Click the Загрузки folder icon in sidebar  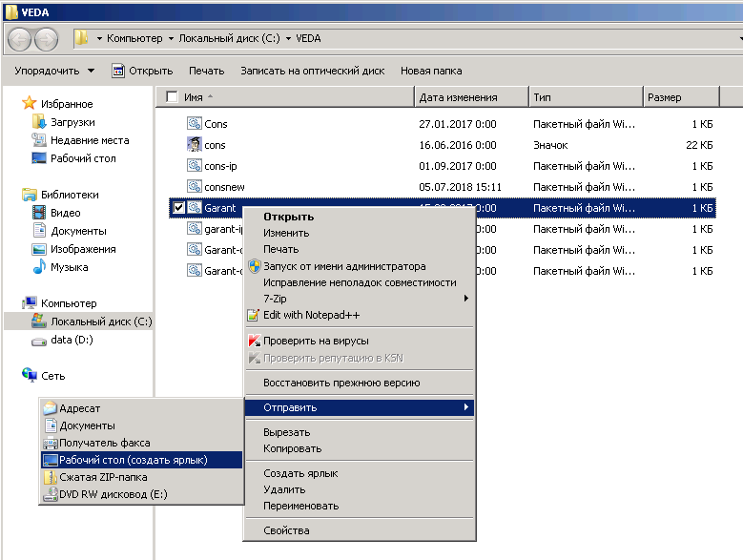[39, 122]
